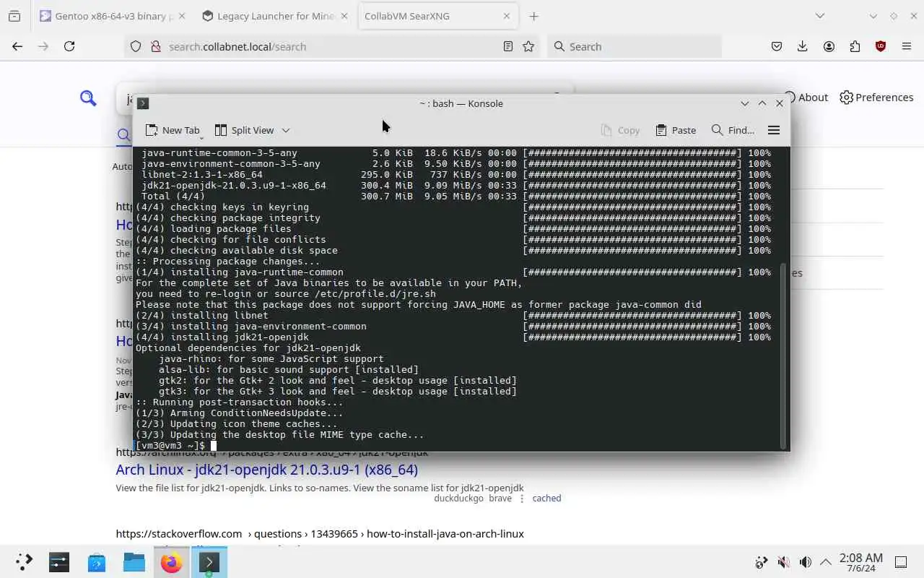Open Firefox account icon
924x578 pixels.
click(x=829, y=46)
